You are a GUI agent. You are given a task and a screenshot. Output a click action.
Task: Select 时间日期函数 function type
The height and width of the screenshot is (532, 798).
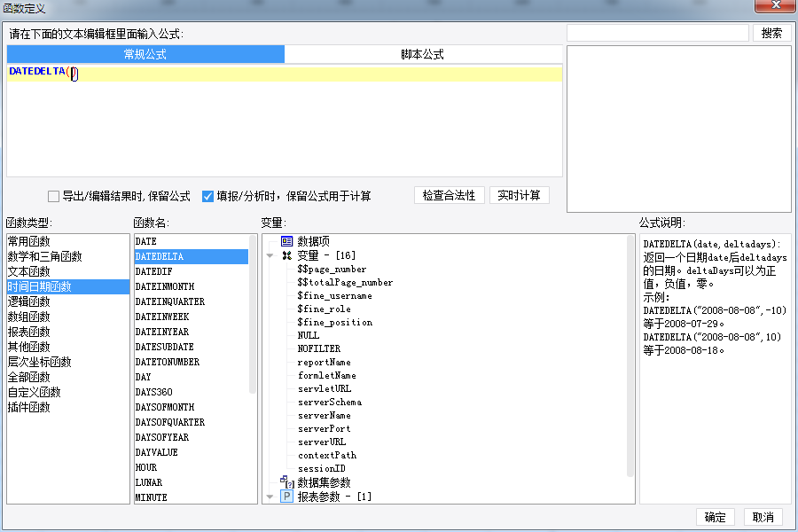pos(68,286)
